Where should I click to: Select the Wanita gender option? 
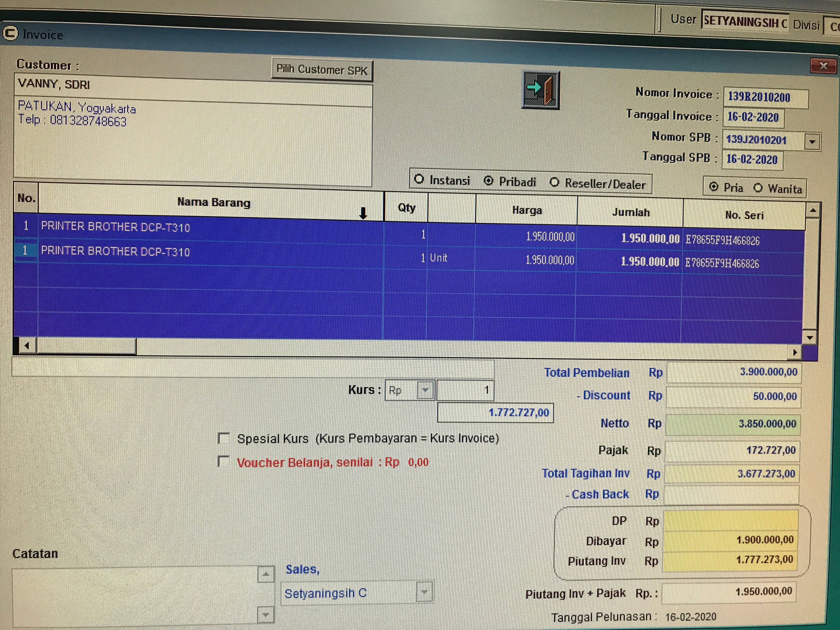click(x=758, y=187)
